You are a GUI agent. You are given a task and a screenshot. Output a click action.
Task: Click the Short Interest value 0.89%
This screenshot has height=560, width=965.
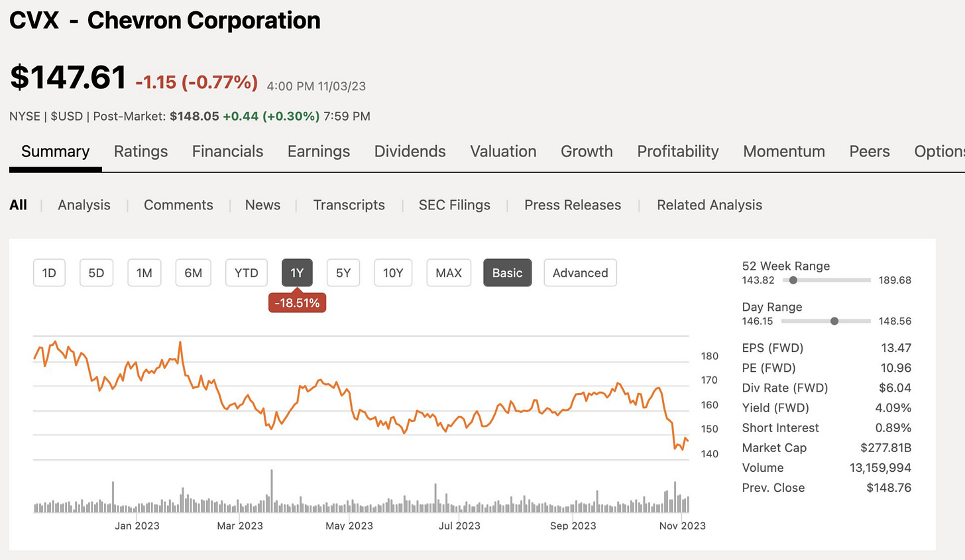coord(893,427)
